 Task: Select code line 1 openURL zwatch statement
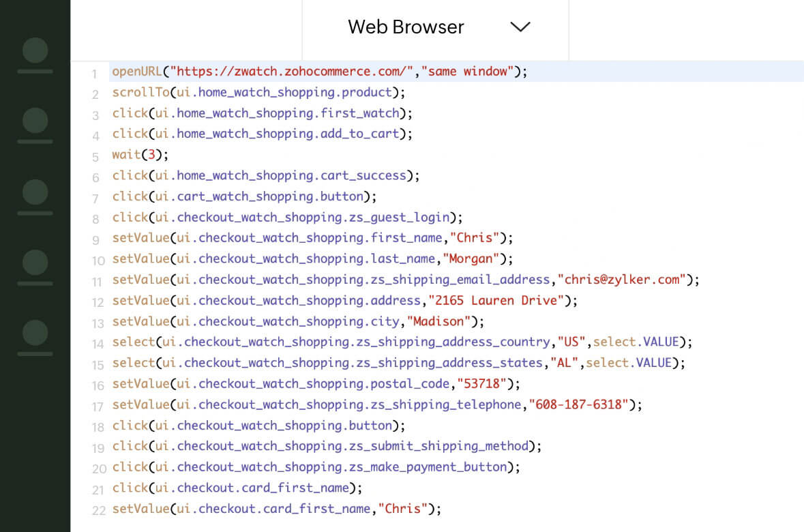(x=319, y=72)
